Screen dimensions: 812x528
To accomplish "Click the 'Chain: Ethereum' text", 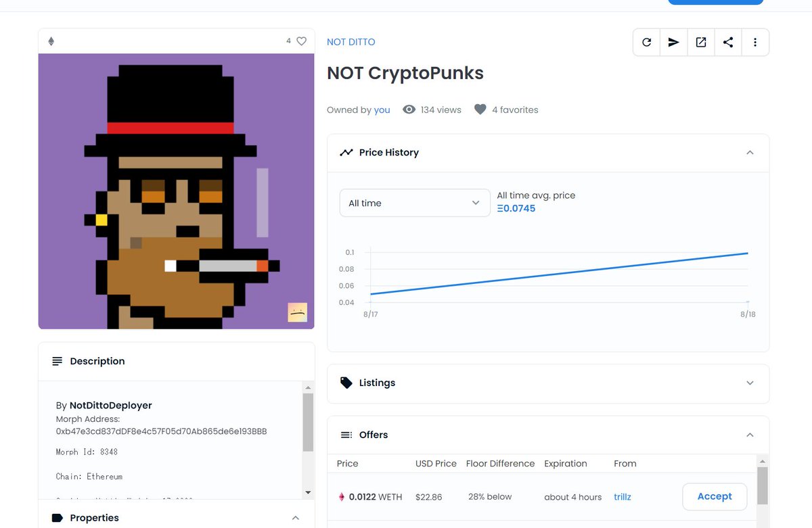I will tap(89, 477).
